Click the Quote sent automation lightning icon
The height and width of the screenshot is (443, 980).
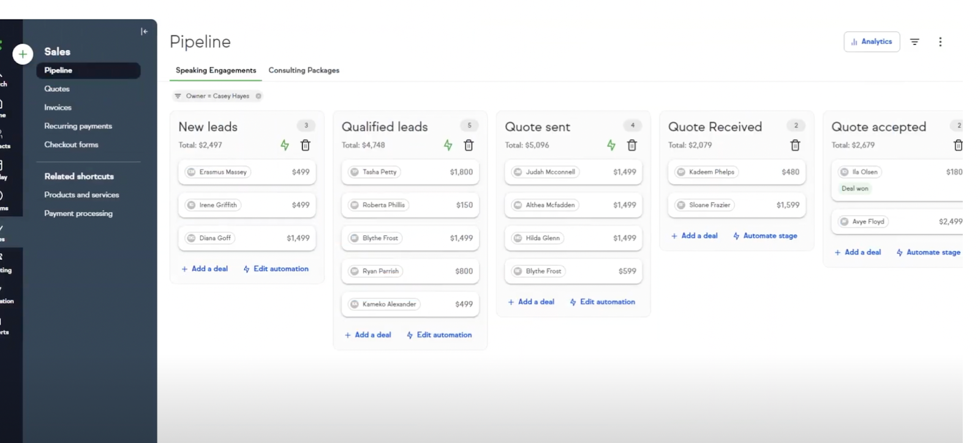click(x=611, y=145)
